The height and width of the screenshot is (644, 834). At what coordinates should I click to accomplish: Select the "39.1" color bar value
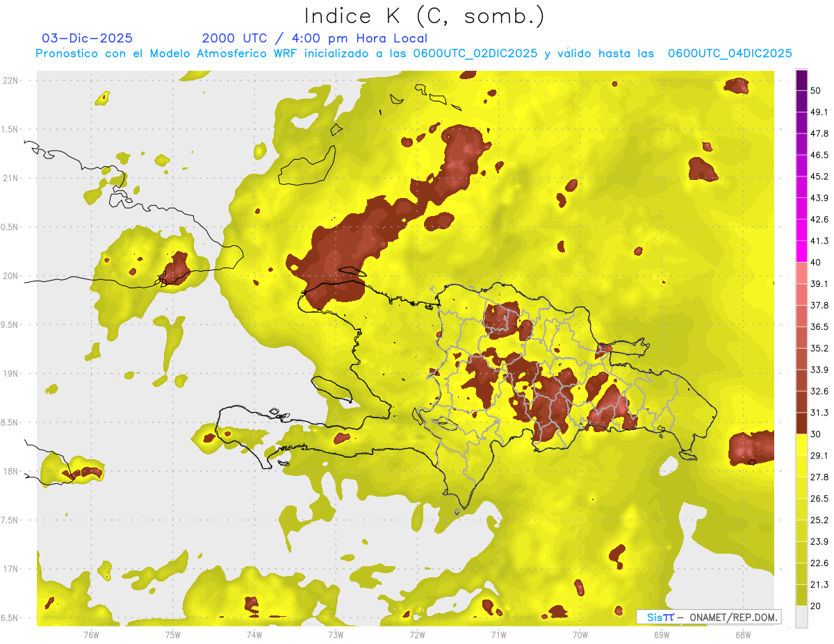[819, 283]
